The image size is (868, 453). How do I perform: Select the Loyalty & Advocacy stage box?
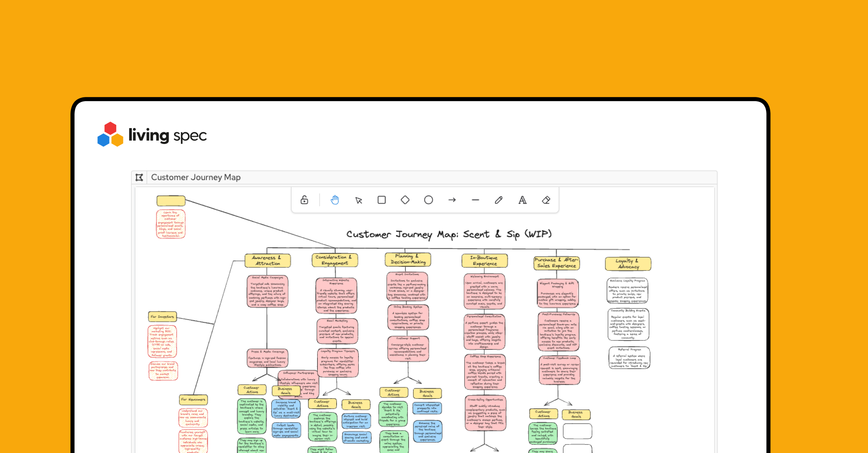pos(628,264)
